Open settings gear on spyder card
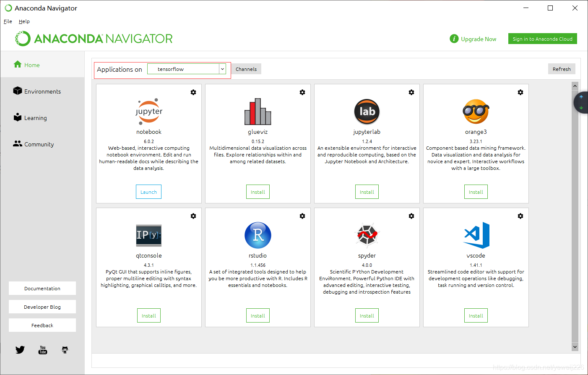Image resolution: width=588 pixels, height=375 pixels. coord(411,216)
